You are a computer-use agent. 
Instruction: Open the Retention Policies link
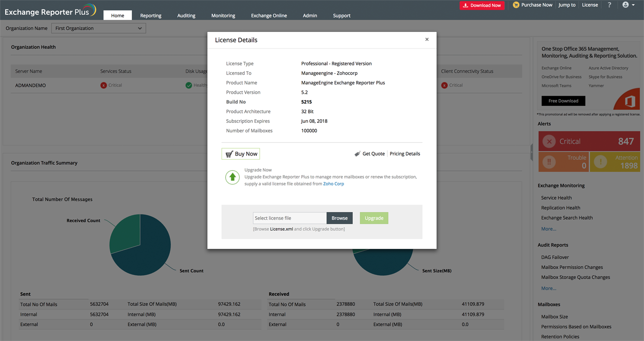click(x=560, y=337)
